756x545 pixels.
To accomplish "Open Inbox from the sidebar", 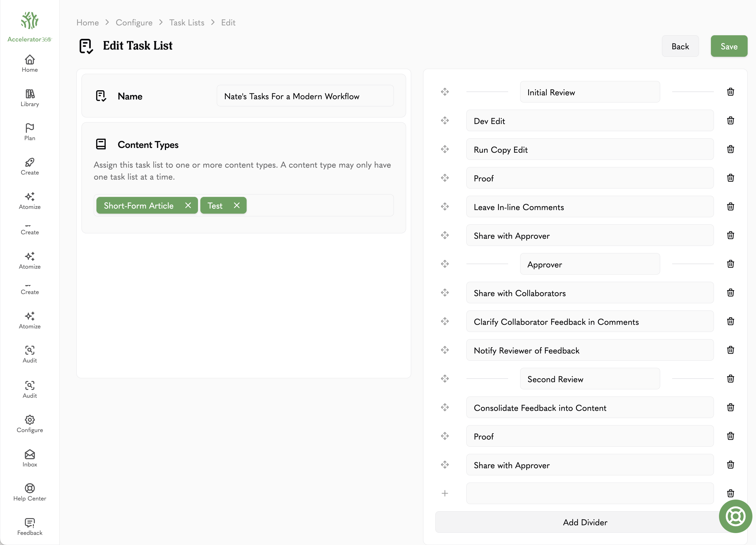I will pyautogui.click(x=30, y=458).
